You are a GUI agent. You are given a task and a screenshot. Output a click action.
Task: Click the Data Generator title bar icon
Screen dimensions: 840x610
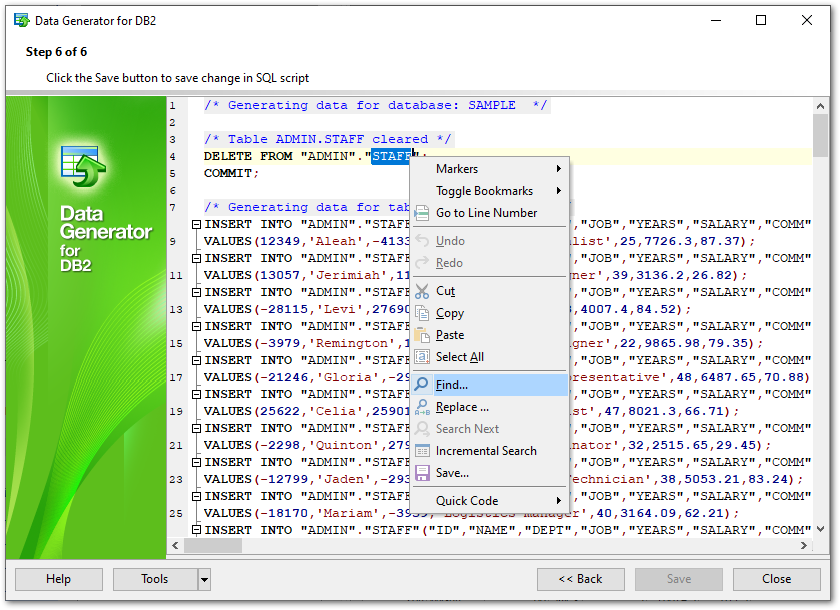tap(22, 21)
